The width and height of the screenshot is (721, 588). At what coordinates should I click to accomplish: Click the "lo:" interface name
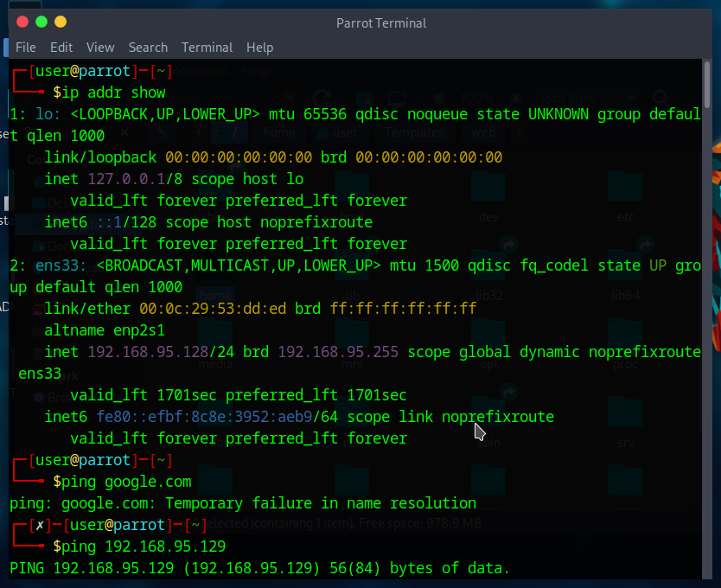(48, 114)
